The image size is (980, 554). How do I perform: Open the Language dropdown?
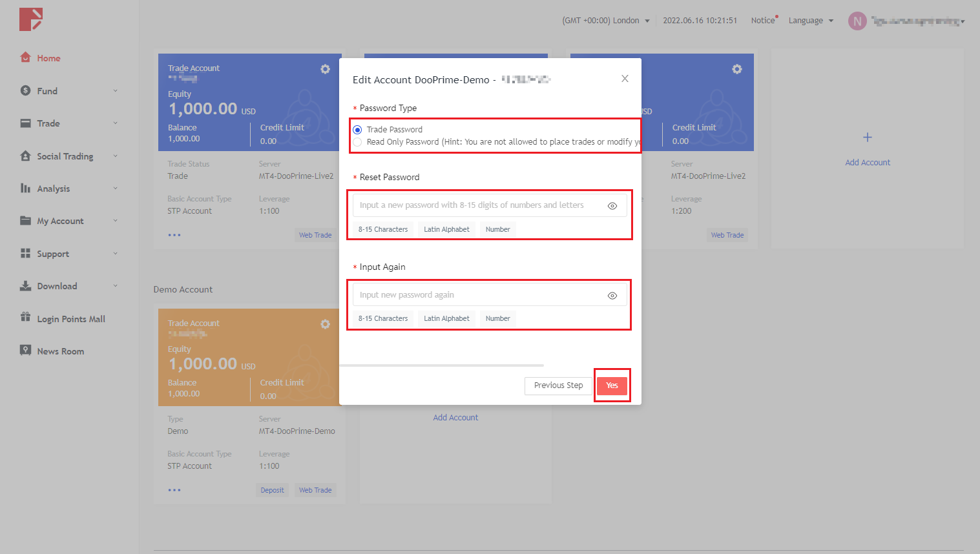pyautogui.click(x=810, y=21)
